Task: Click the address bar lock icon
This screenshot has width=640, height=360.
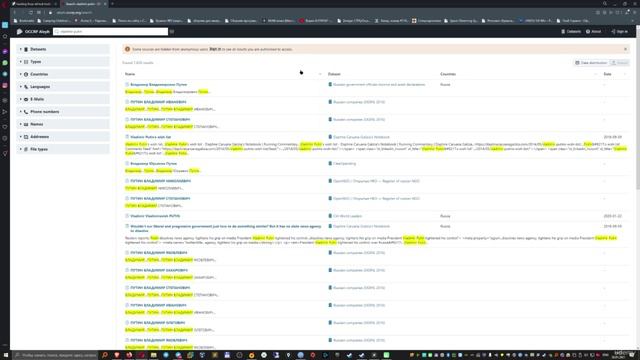Action: [x=51, y=13]
